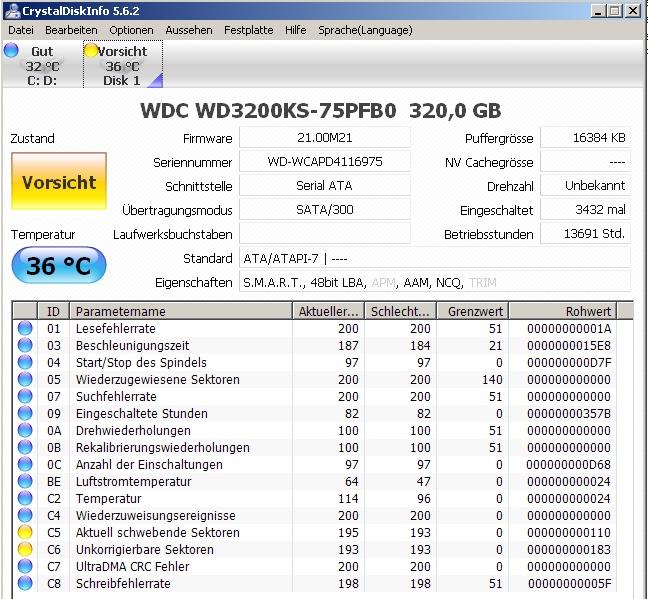Click the blue Gut status orb in the disk tab
This screenshot has height=599, width=648.
[x=11, y=50]
